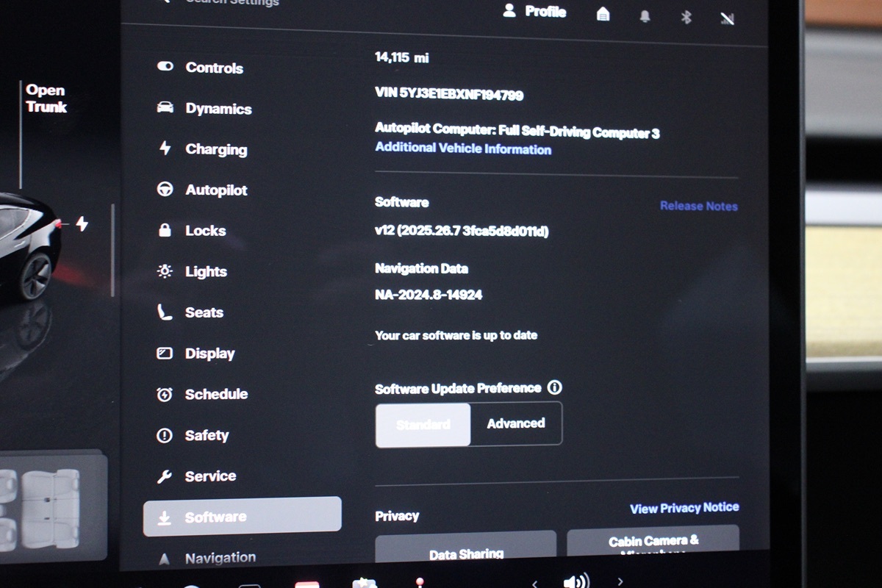
Task: Open the Profile menu
Action: (x=535, y=11)
